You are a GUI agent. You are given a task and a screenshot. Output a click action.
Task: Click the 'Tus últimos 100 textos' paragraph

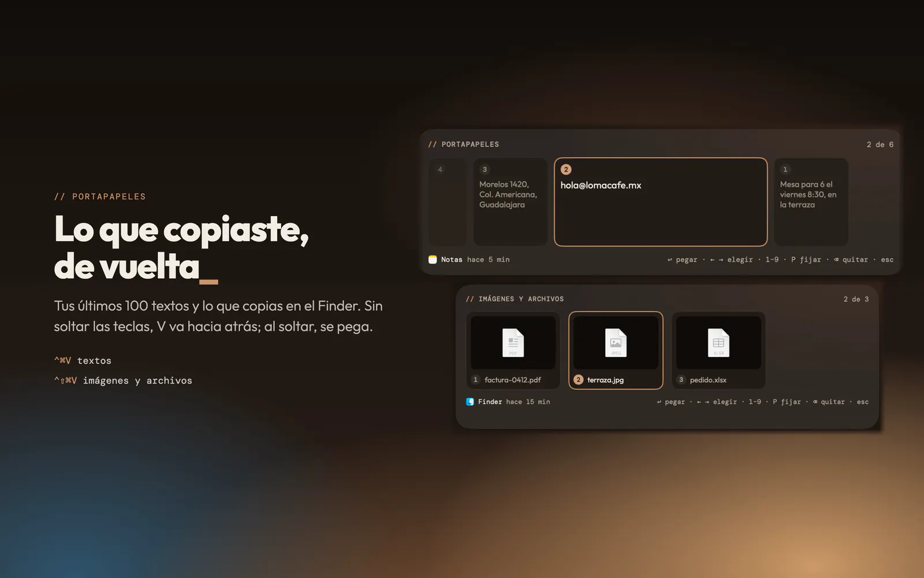[218, 316]
